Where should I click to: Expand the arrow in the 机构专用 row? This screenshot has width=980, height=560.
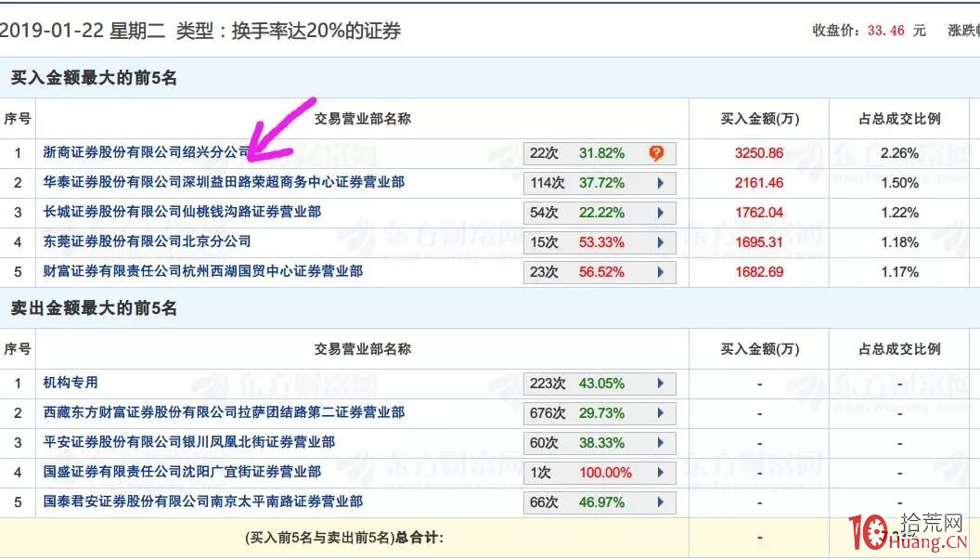661,383
